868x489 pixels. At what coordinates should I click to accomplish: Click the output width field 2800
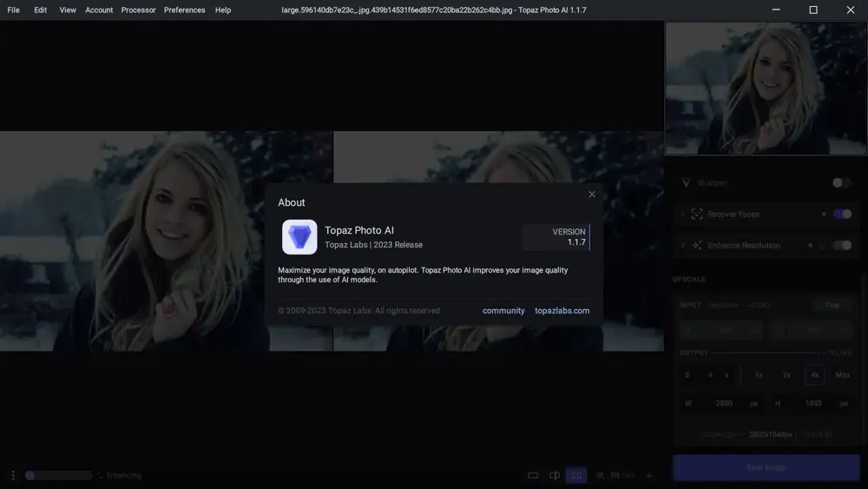[x=724, y=403]
